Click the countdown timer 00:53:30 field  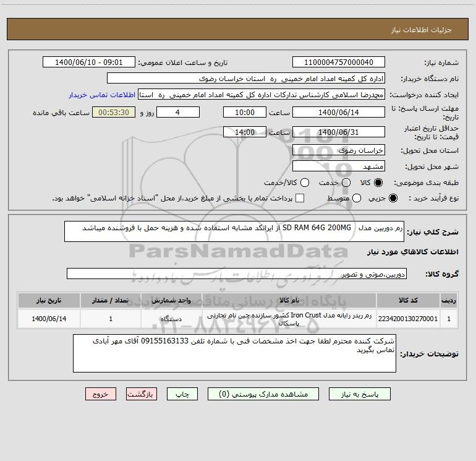click(x=114, y=113)
